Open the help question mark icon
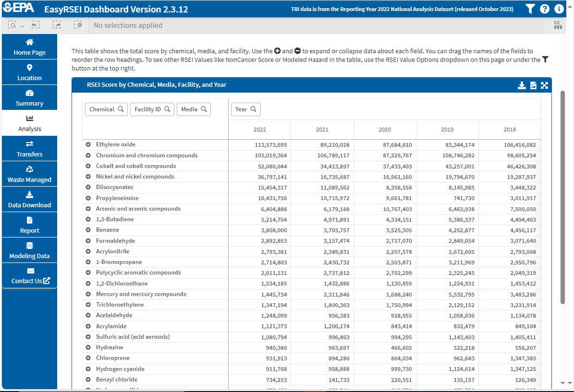 click(x=545, y=8)
